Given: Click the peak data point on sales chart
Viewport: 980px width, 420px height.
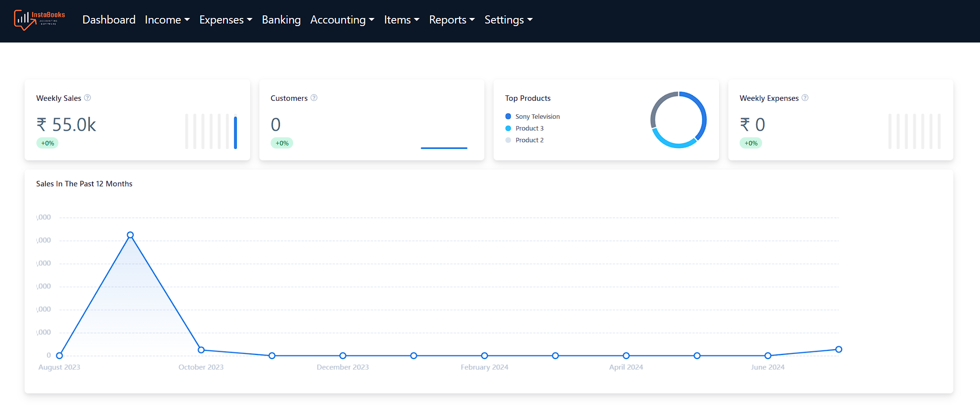Looking at the screenshot, I should (x=130, y=235).
